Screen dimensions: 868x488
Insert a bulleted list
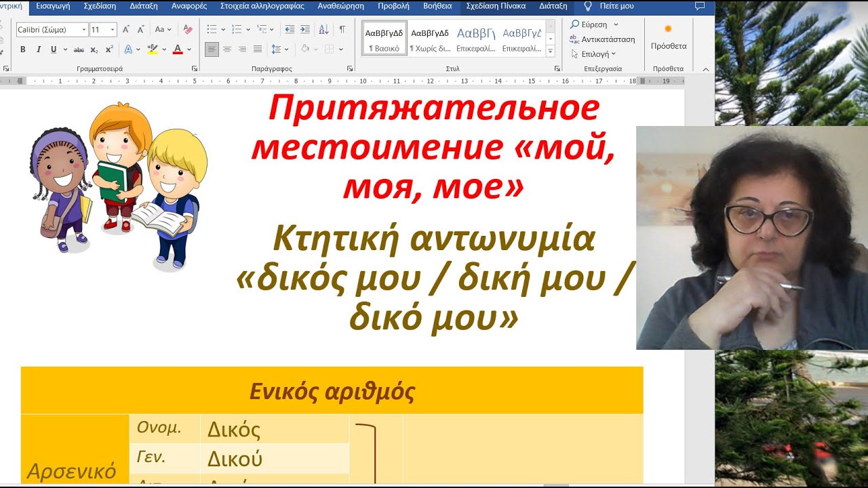[212, 30]
